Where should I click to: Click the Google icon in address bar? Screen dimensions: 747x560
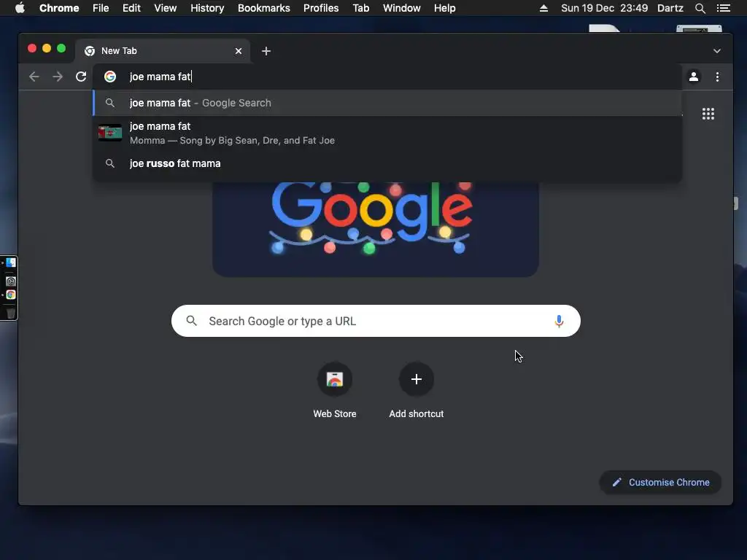tap(110, 77)
